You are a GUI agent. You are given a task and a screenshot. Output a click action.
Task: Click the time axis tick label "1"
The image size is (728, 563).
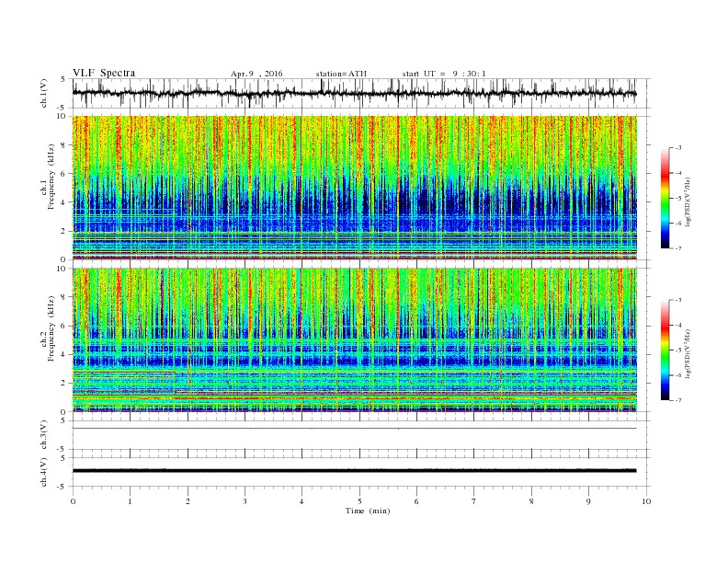click(130, 501)
